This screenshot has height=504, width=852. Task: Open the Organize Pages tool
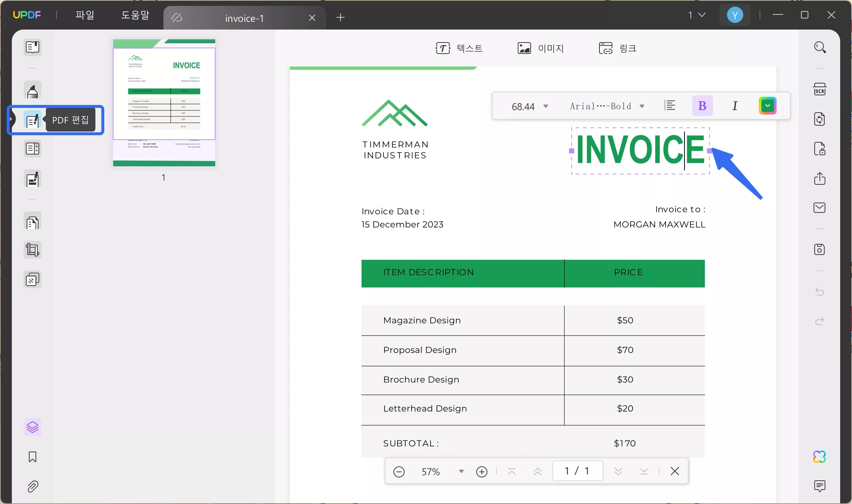[33, 222]
